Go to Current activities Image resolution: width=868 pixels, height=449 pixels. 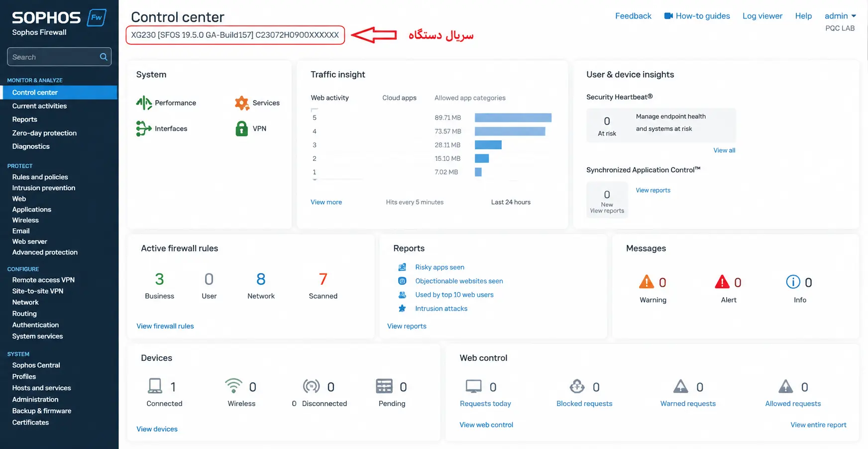click(x=39, y=106)
